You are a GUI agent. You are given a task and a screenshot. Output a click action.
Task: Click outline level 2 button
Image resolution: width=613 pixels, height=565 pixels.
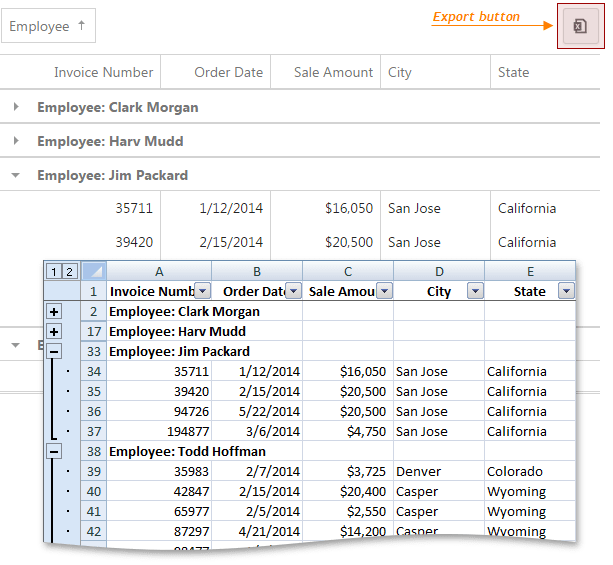(69, 271)
